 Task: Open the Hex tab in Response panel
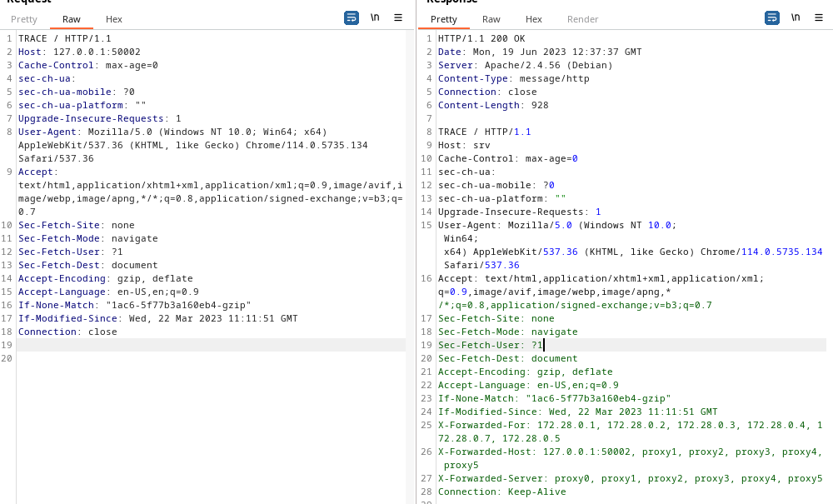(x=534, y=19)
